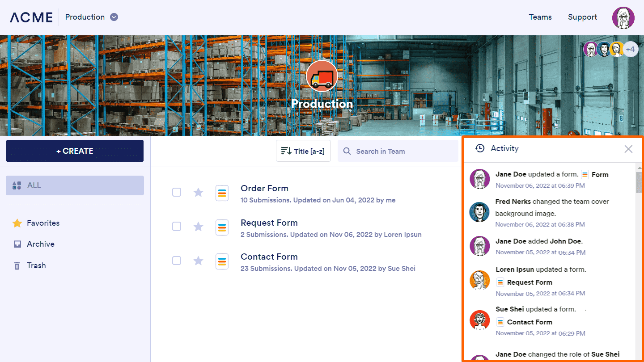Click the Search in Team field

click(398, 151)
